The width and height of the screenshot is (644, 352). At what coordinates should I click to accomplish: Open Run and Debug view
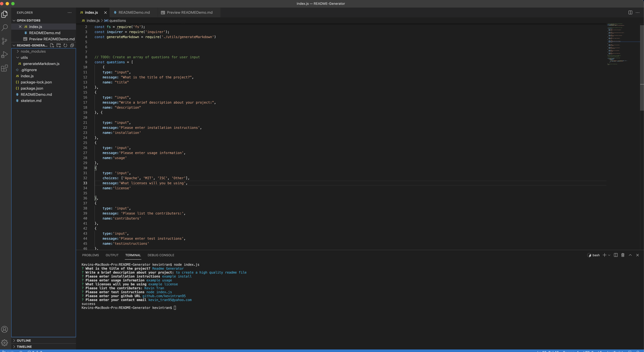coord(4,54)
